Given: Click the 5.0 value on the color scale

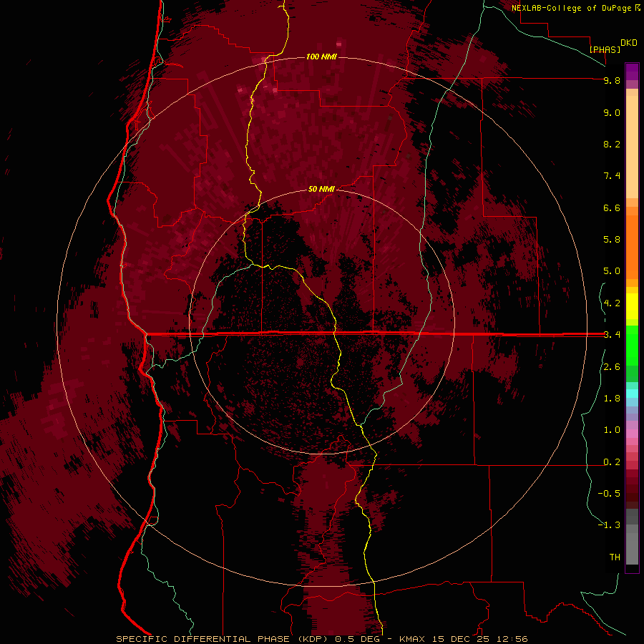Looking at the screenshot, I should [612, 271].
